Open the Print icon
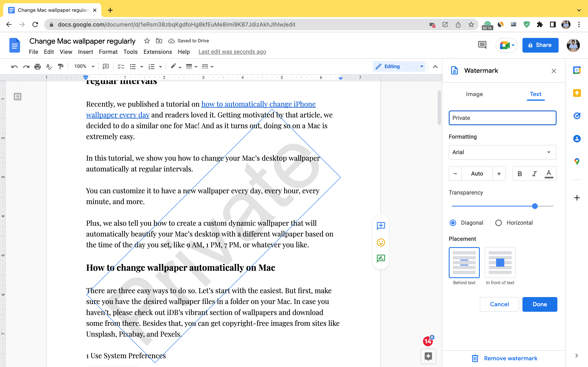 [x=38, y=66]
